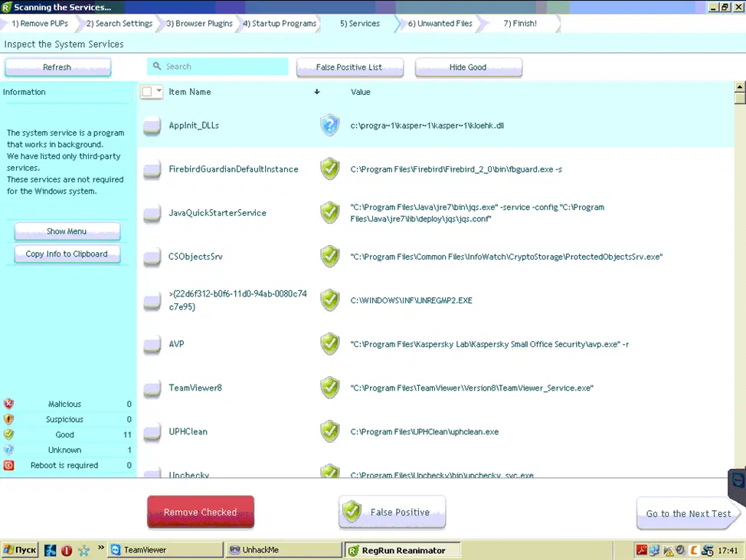Toggle the select-all checkbox in header
Image resolution: width=746 pixels, height=560 pixels.
(146, 91)
